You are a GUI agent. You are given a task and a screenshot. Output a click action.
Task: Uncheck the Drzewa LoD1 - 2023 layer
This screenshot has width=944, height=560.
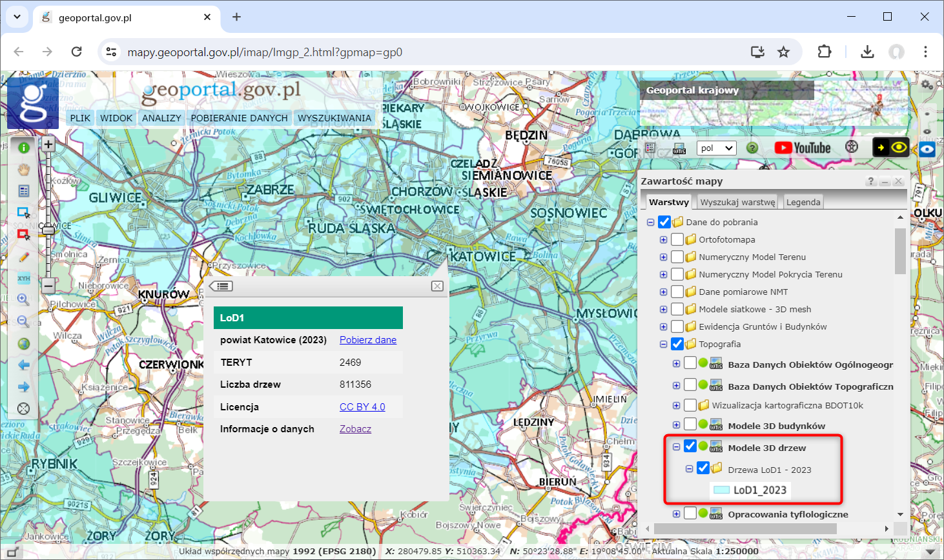(703, 468)
